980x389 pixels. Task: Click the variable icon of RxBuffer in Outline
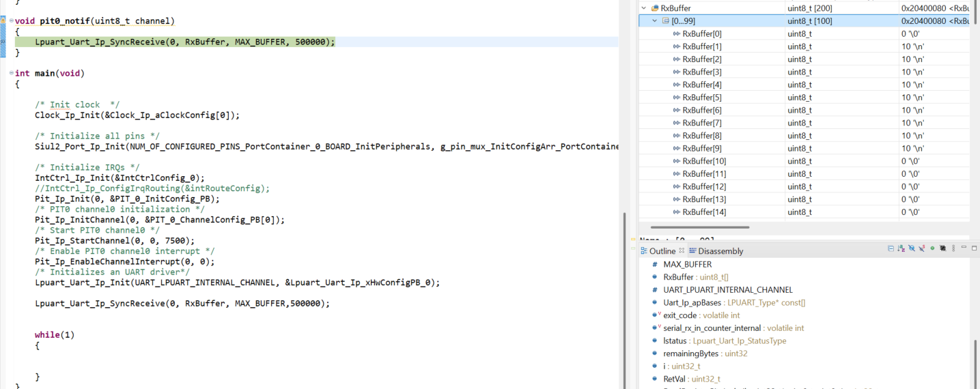[x=655, y=277]
